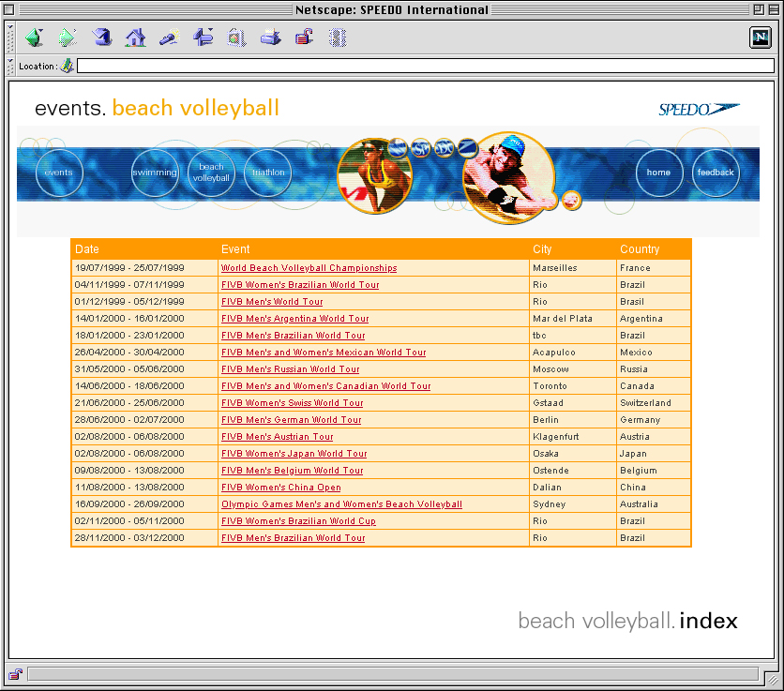
Task: Open World Beach Volleyball Championships link
Action: pyautogui.click(x=309, y=268)
